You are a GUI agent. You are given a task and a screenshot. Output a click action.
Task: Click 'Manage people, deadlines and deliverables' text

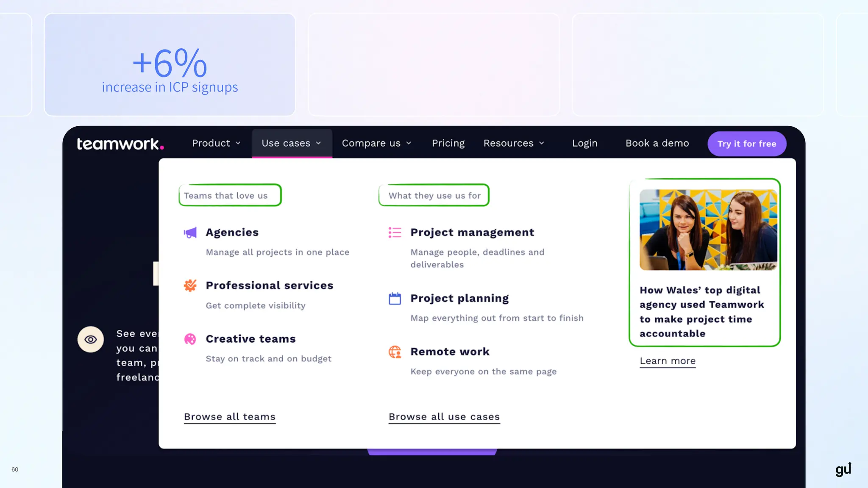(x=478, y=258)
